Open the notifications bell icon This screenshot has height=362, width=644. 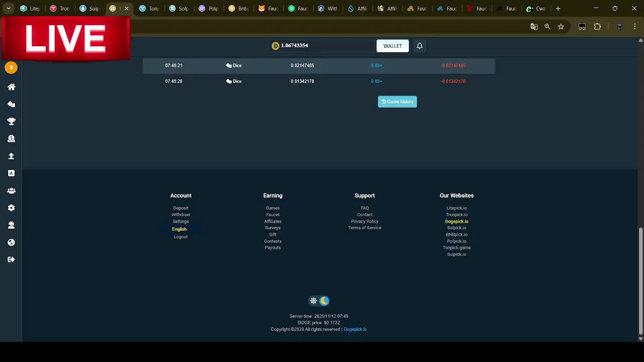[x=420, y=46]
